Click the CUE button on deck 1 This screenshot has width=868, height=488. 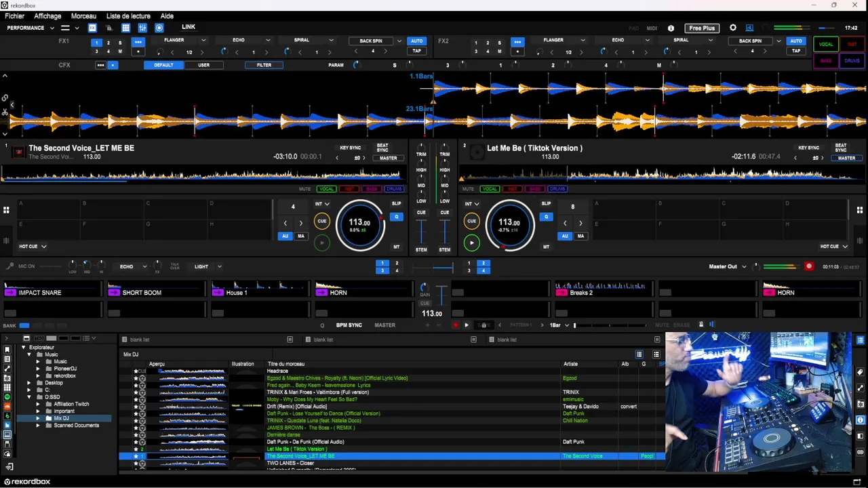pyautogui.click(x=322, y=221)
